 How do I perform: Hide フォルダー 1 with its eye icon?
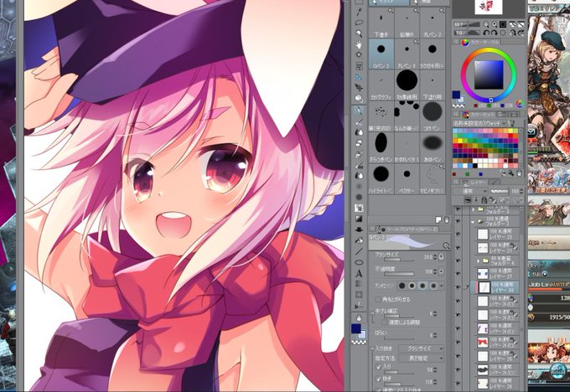click(x=458, y=209)
